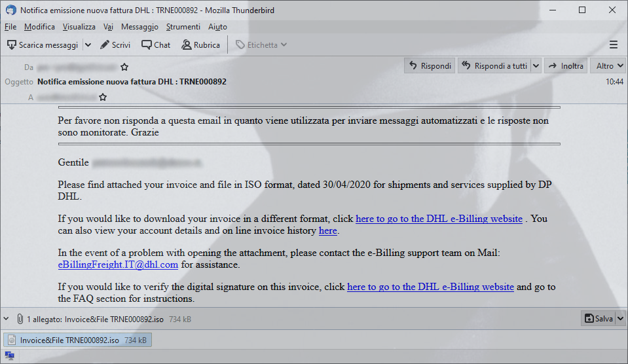
Task: Open the Etichetta tag dropdown
Action: (261, 45)
